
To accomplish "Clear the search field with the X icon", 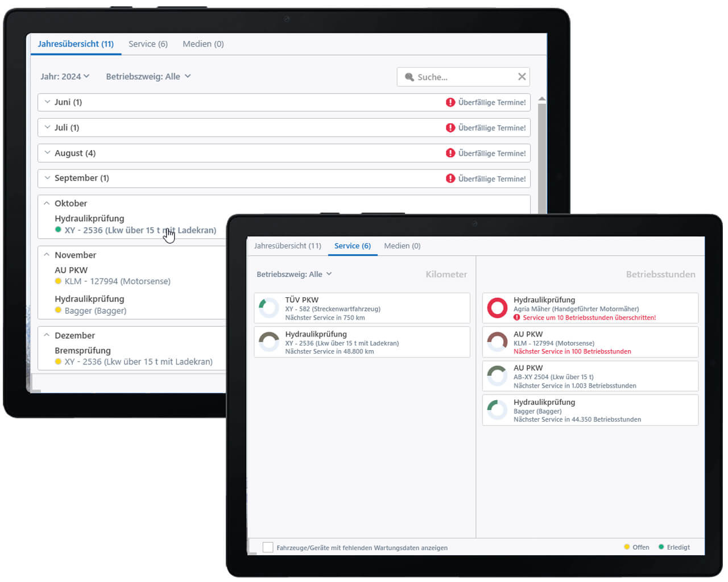I will pyautogui.click(x=521, y=77).
